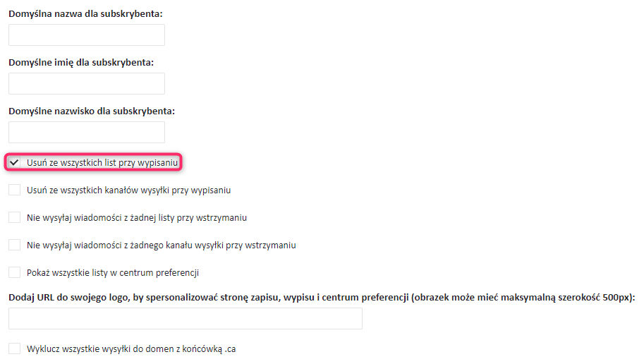Screen dimensions: 644x364
Task: Enable 'Pokaż wszystkie listy w centrum preferencji' checkbox
Action: pyautogui.click(x=14, y=272)
